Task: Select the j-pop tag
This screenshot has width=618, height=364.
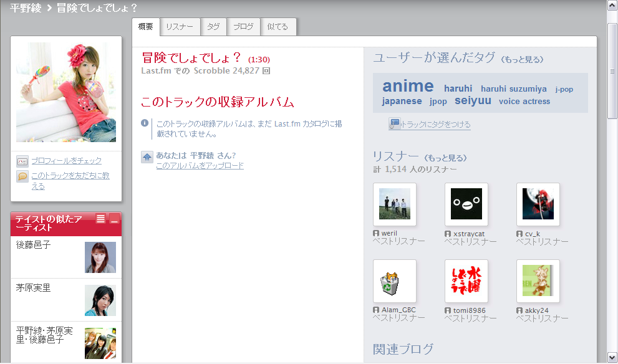Action: click(564, 89)
